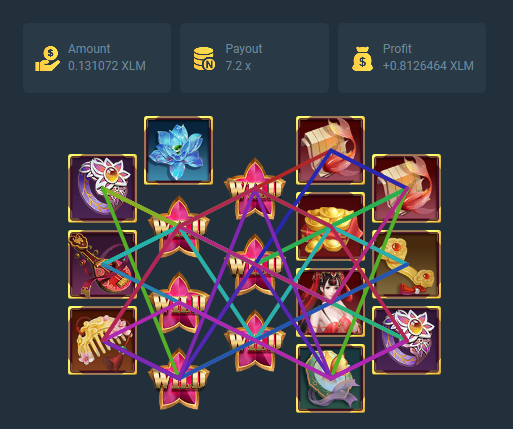The width and height of the screenshot is (513, 429).
Task: Select the Payout 7.2 x value
Action: coord(238,66)
